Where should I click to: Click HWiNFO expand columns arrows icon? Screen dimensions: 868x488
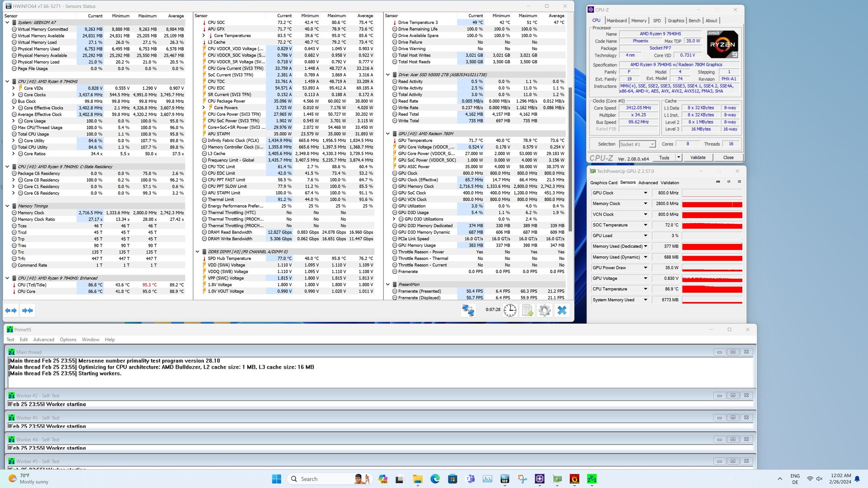11,310
